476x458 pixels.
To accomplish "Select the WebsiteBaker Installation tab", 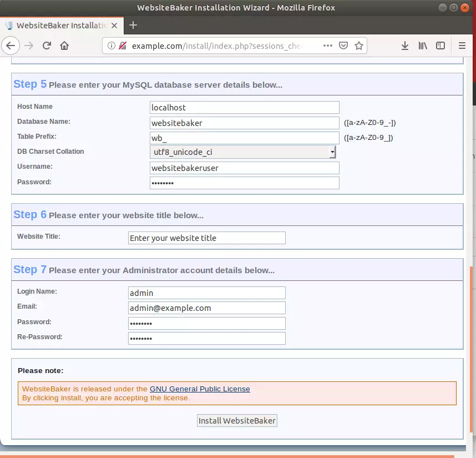I will tap(62, 26).
